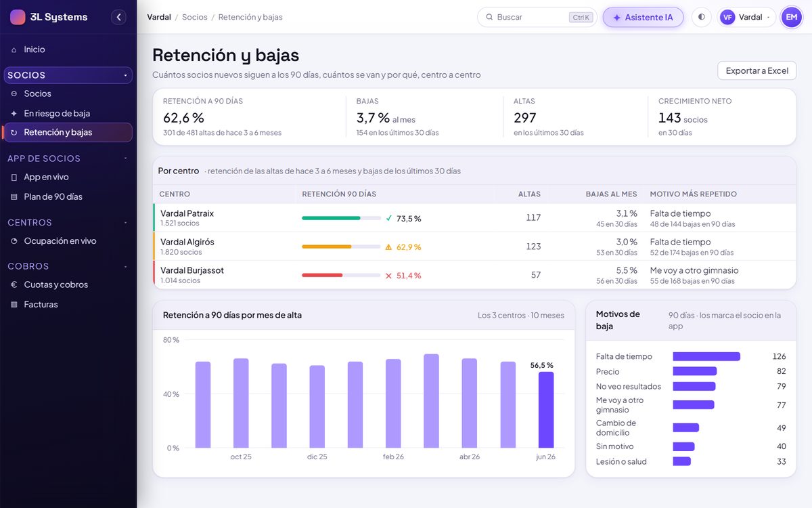Viewport: 812px width, 508px height.
Task: Collapse the sidebar with the chevron button
Action: tap(119, 17)
